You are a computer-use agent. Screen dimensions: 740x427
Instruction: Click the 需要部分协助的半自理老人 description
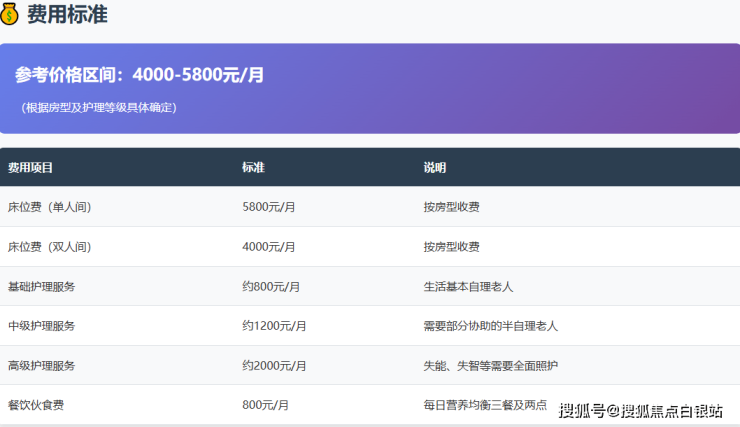(491, 326)
